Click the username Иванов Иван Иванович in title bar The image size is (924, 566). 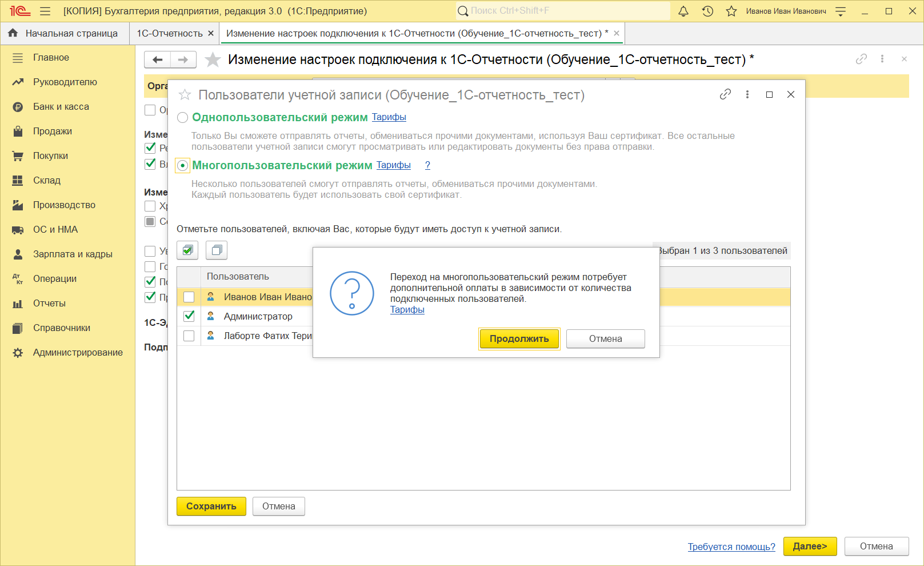pos(786,11)
